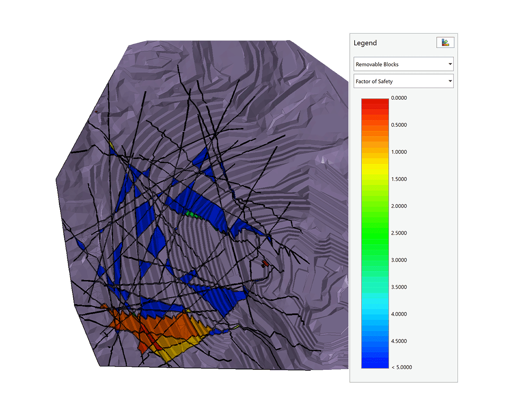Select the small green block in the pit
Viewport: 532px width, 416px height.
pyautogui.click(x=191, y=214)
